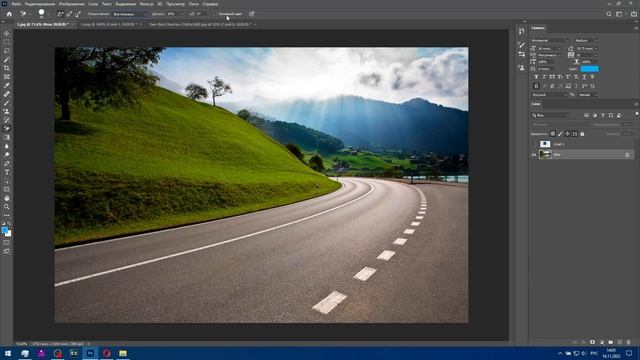This screenshot has width=640, height=360.
Task: Click the Слои panel tab
Action: (536, 104)
